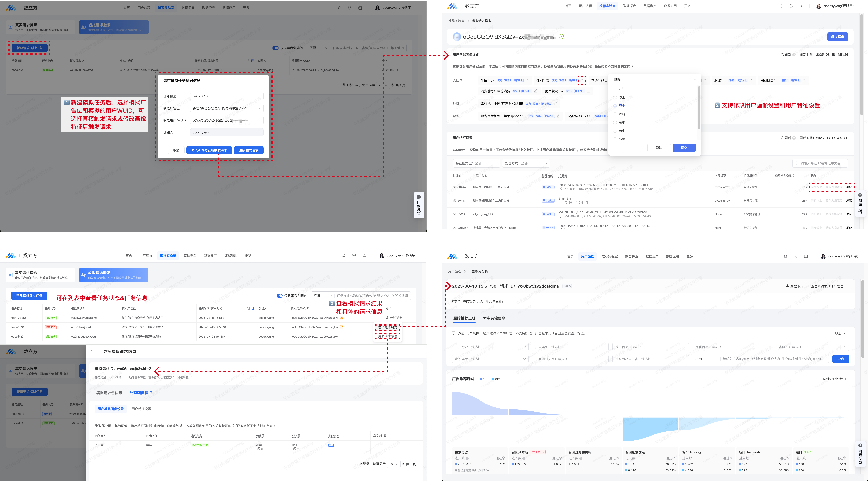Click the 请输入特征 ID或特征中文名 search field
This screenshot has width=868, height=481.
[x=820, y=163]
